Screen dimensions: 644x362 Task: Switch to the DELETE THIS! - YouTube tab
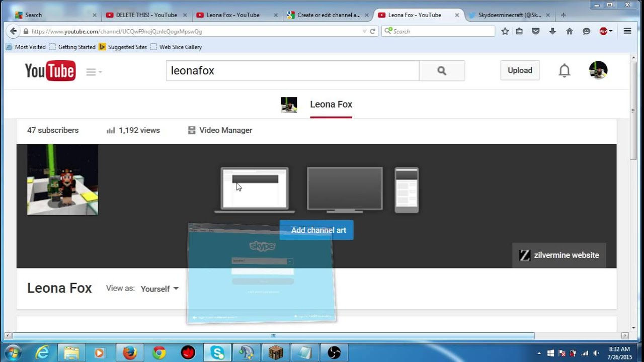coord(146,15)
